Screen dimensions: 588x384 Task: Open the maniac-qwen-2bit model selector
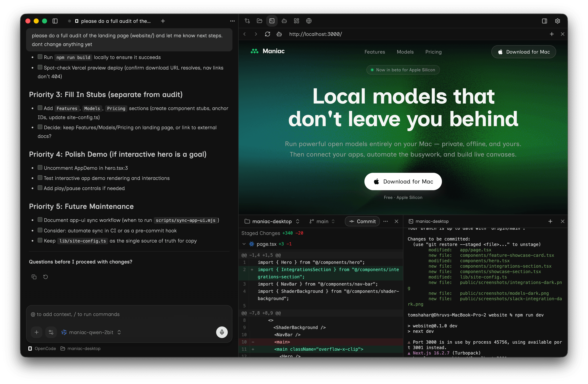(91, 332)
